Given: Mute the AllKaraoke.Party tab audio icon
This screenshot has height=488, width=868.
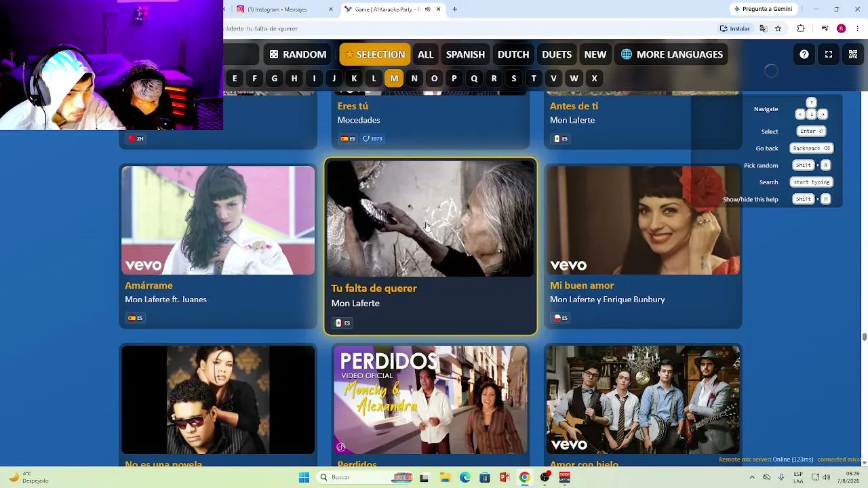Looking at the screenshot, I should pyautogui.click(x=427, y=9).
